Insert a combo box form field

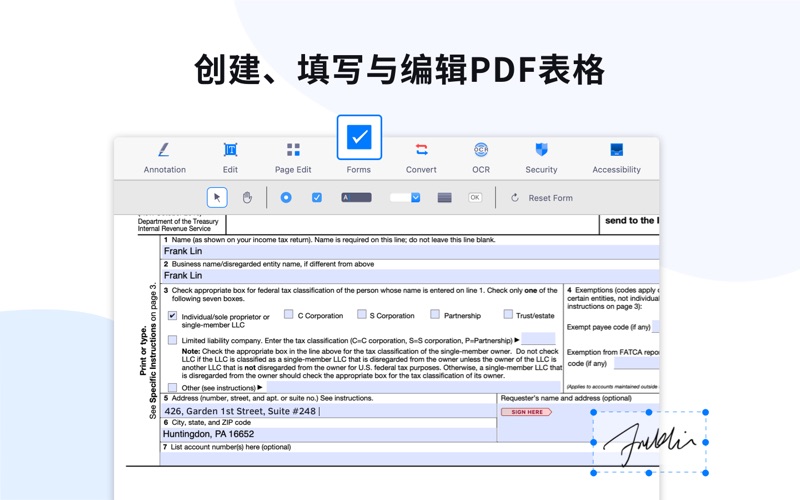coord(405,197)
